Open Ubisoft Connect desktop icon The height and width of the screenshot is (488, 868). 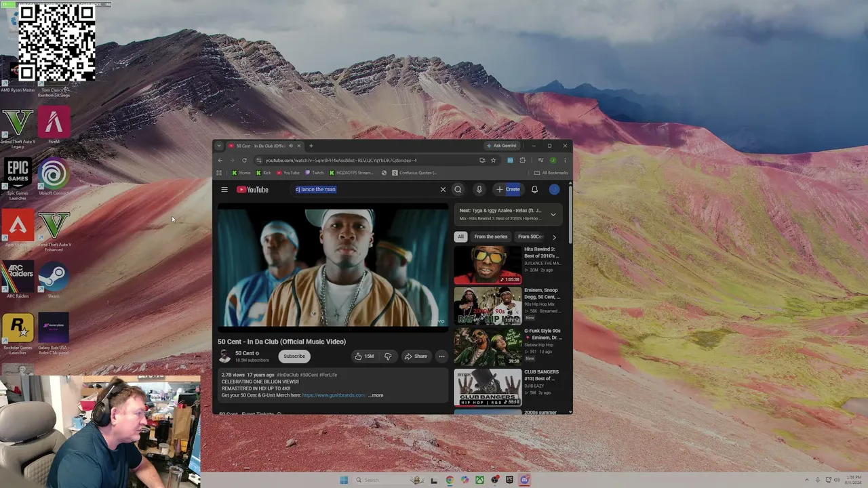point(54,177)
